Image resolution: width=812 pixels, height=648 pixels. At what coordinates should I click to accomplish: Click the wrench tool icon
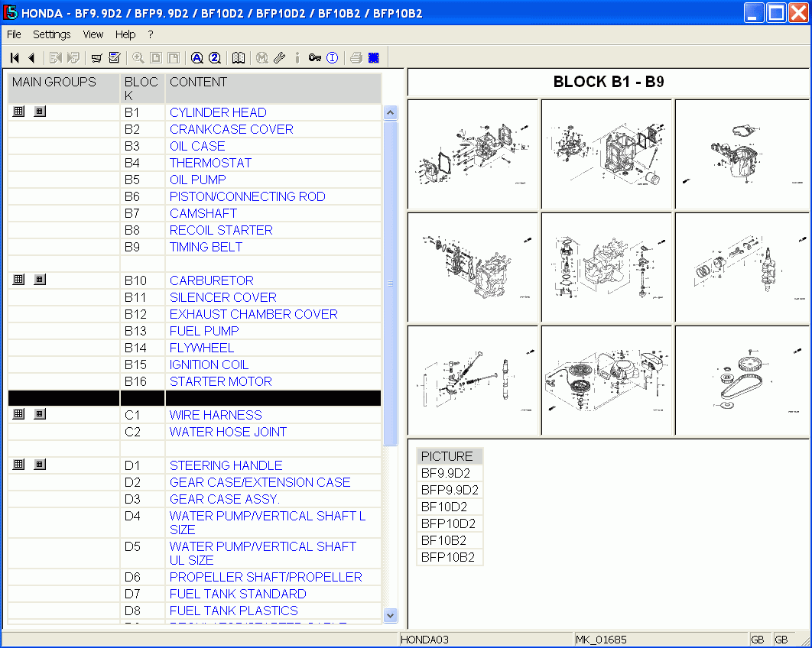point(280,58)
